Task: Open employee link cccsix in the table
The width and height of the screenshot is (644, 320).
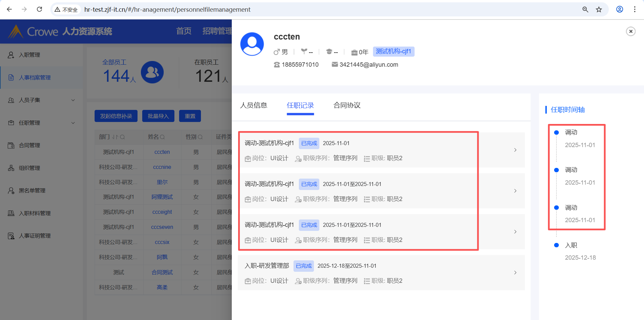Action: 162,242
